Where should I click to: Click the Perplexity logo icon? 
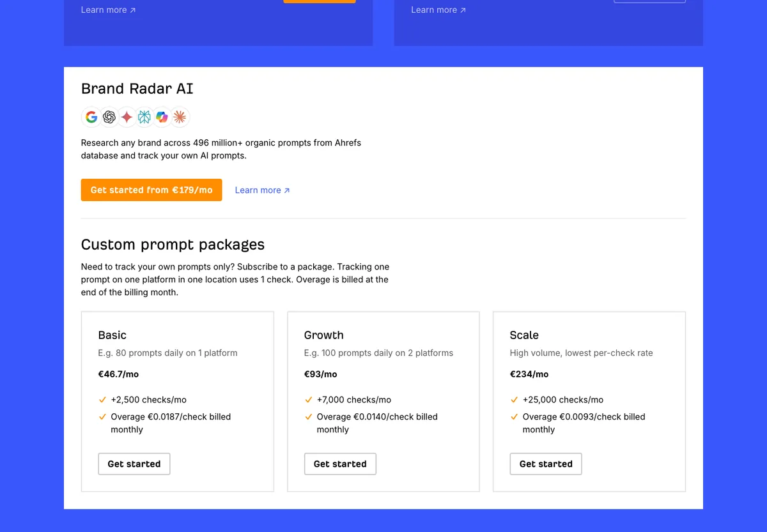(x=144, y=117)
